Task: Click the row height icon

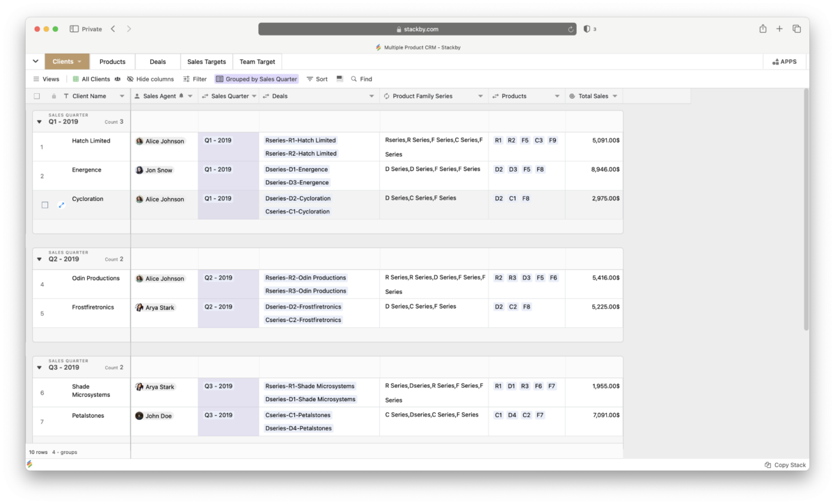Action: click(340, 79)
